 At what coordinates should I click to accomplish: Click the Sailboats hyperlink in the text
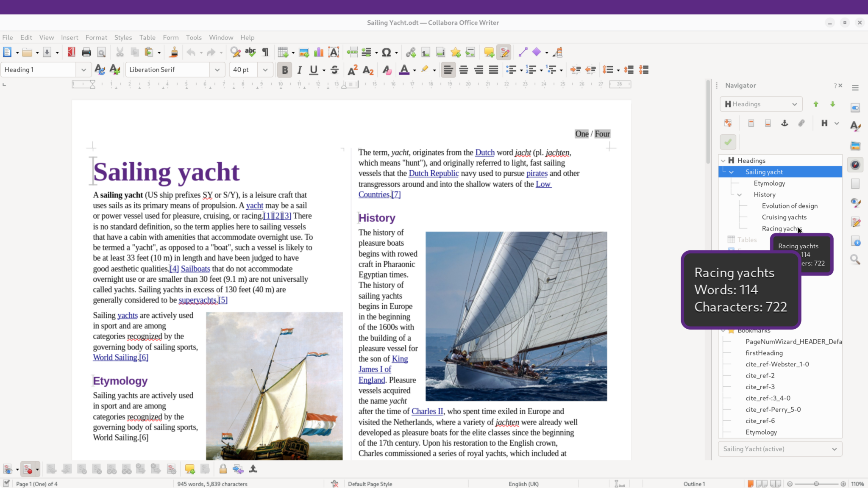tap(195, 269)
